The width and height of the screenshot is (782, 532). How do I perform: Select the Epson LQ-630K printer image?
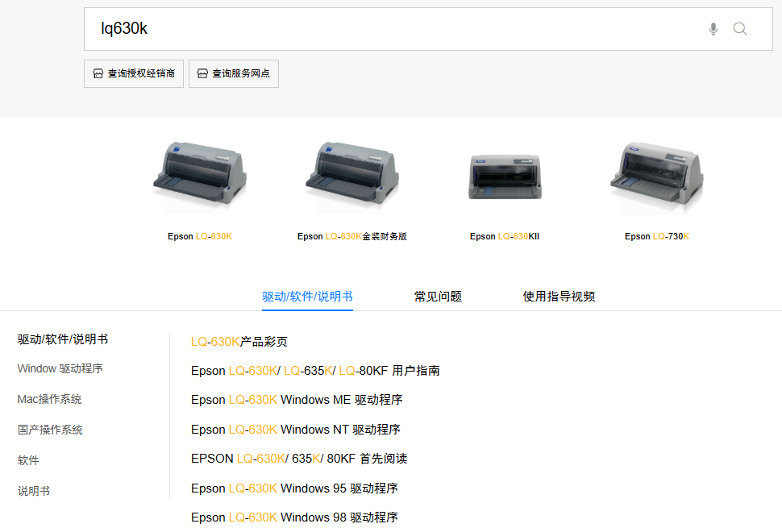[200, 173]
